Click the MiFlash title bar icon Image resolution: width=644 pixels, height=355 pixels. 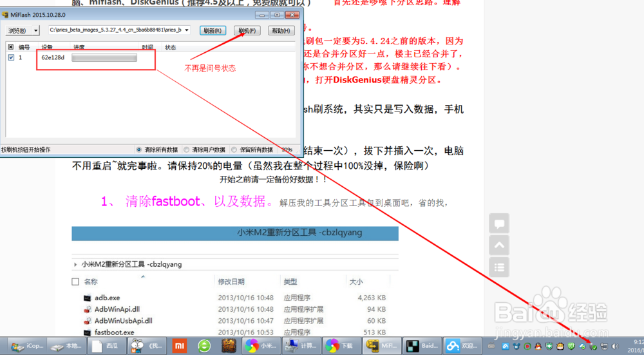5,15
